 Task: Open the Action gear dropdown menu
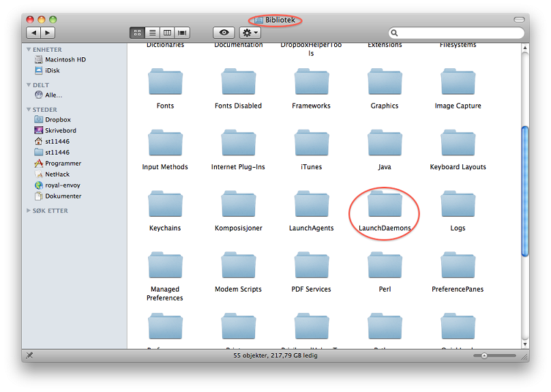(x=250, y=33)
